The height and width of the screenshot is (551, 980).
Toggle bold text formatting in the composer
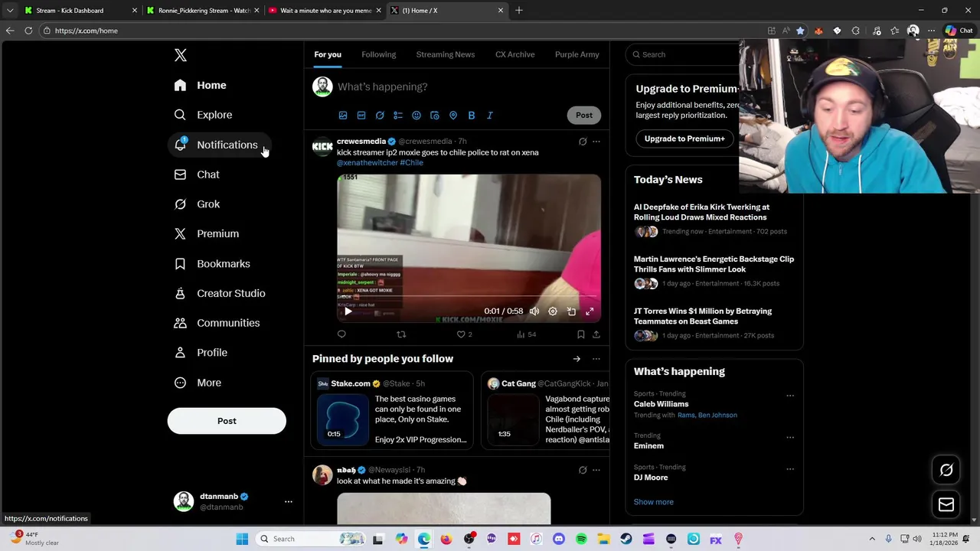tap(472, 116)
